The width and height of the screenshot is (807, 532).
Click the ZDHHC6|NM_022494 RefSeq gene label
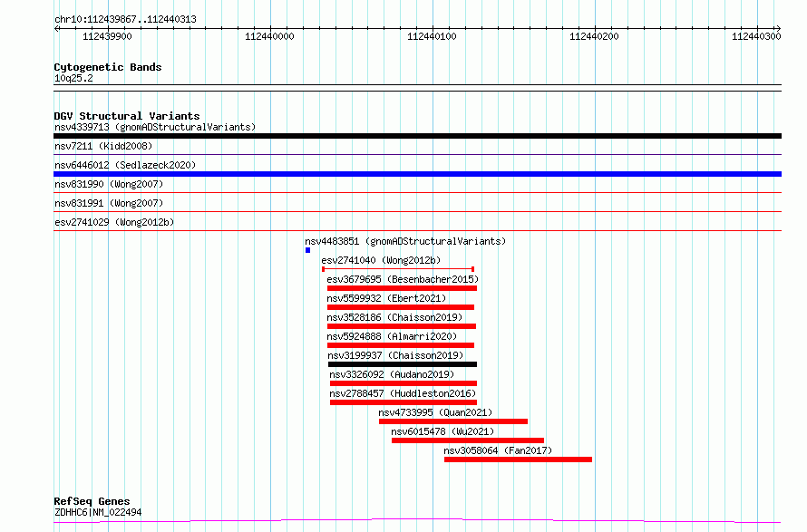click(98, 512)
